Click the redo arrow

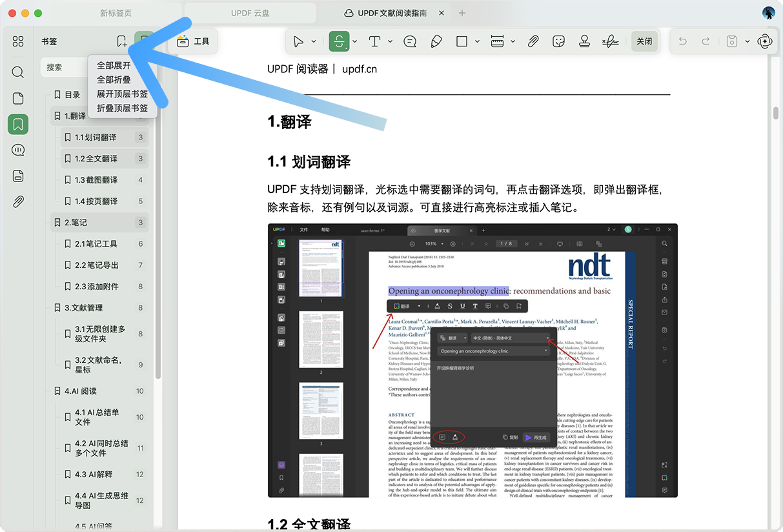[706, 41]
